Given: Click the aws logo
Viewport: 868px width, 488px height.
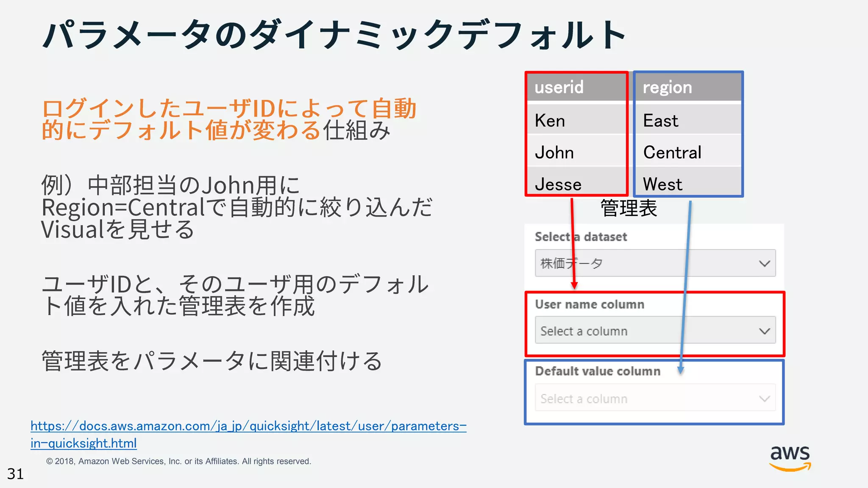Looking at the screenshot, I should tap(790, 458).
